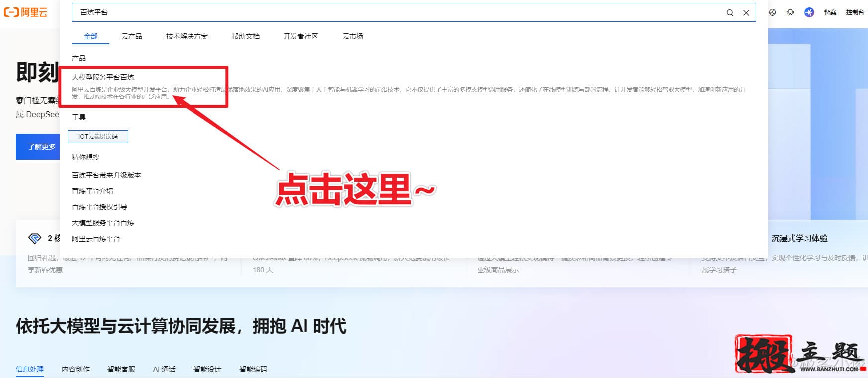Image resolution: width=868 pixels, height=378 pixels.
Task: Open the 备案 link in the header
Action: click(830, 12)
